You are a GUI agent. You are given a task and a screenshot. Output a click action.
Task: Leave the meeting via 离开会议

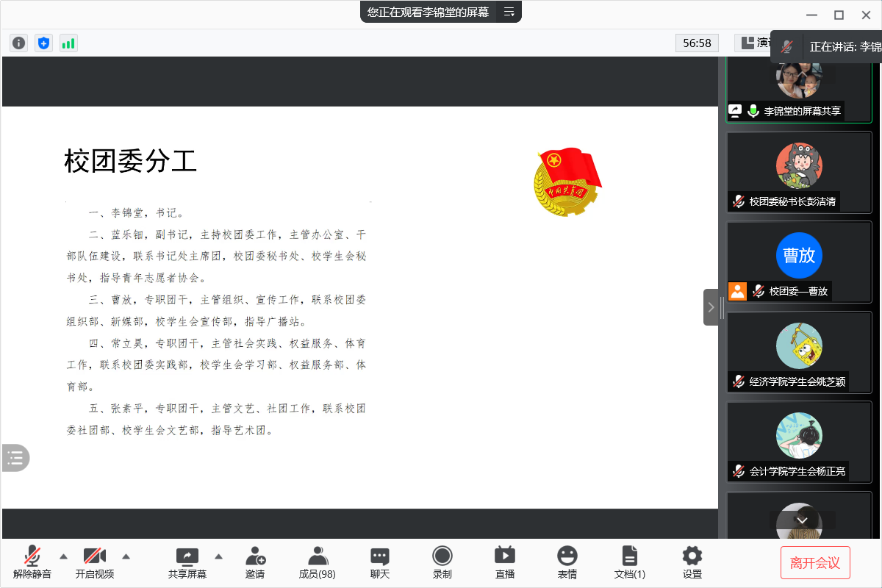(816, 562)
